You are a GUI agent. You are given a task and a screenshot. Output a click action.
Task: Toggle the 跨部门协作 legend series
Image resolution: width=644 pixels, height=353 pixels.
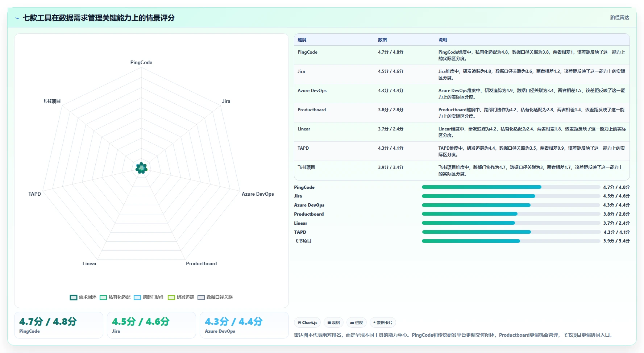click(x=149, y=297)
